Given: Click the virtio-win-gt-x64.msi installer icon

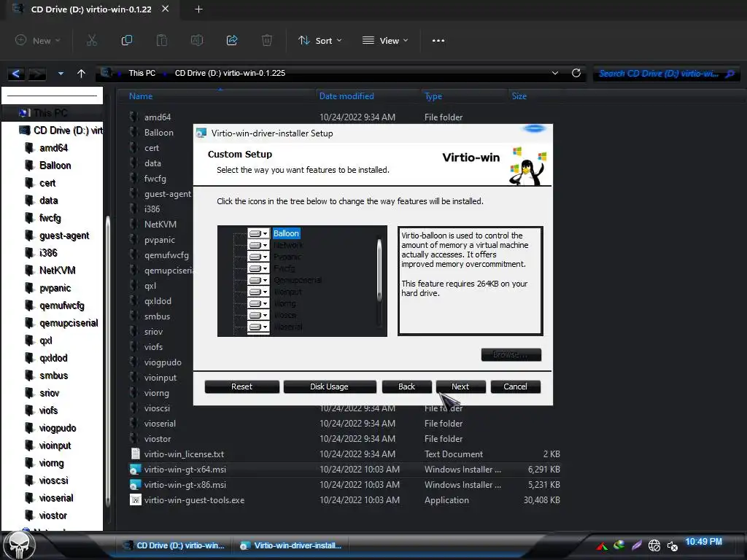Looking at the screenshot, I should [135, 470].
